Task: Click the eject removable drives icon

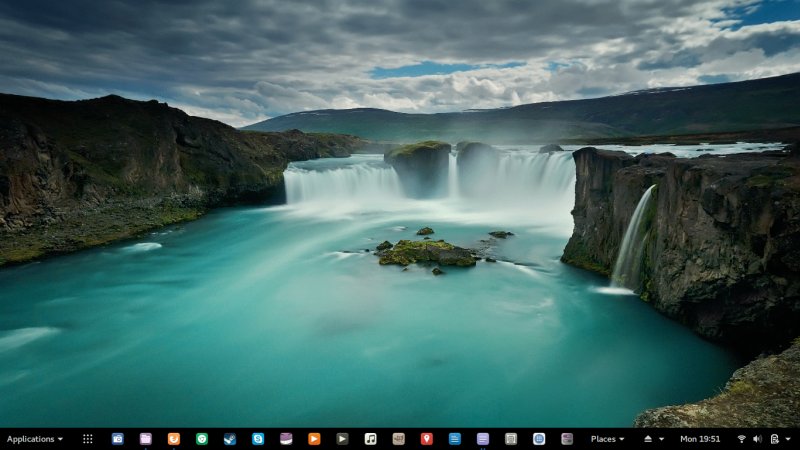Action: pos(648,439)
